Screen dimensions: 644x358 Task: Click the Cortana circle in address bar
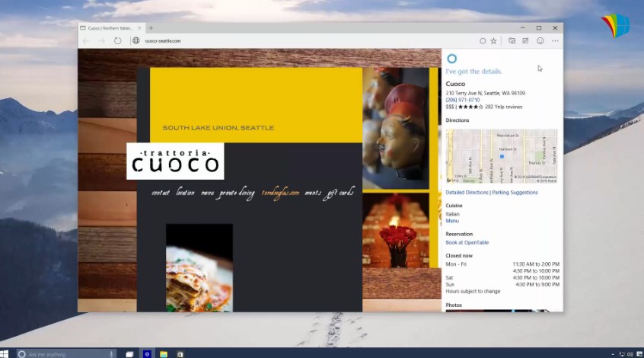483,40
